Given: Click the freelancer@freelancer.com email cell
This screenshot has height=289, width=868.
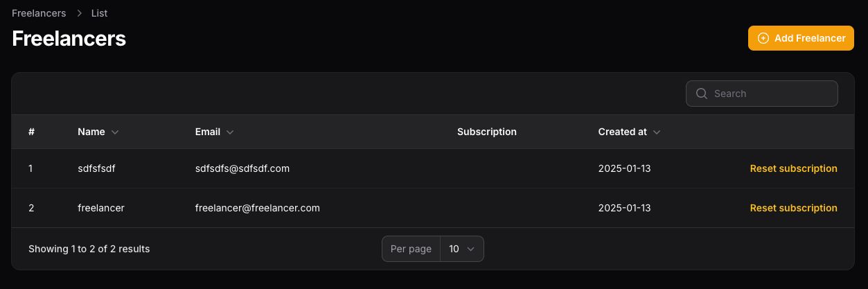Looking at the screenshot, I should [x=257, y=208].
